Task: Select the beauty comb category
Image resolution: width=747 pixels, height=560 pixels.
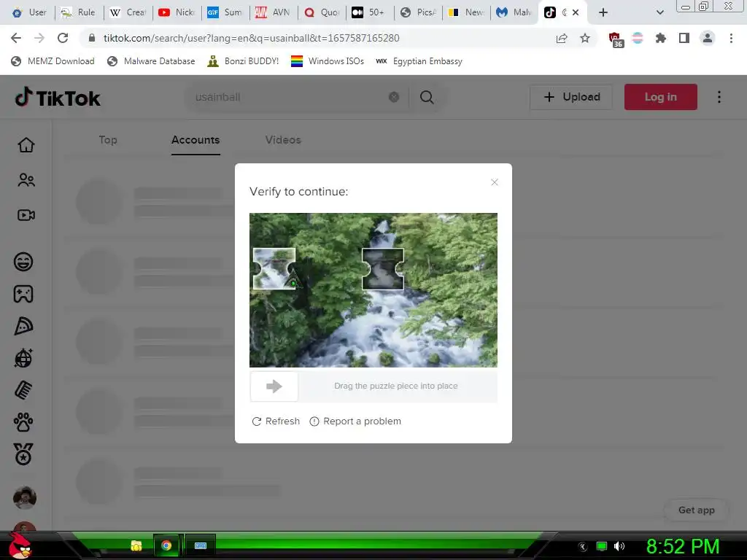Action: coord(23,390)
